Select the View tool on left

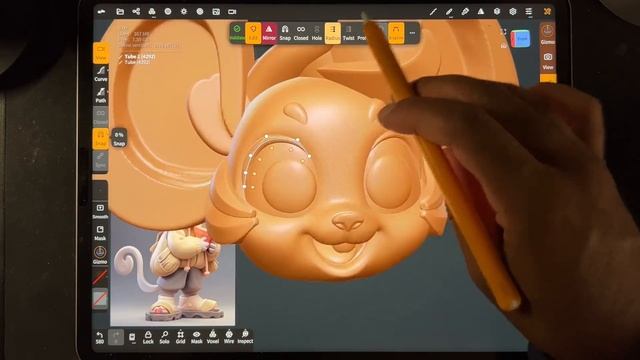[x=101, y=53]
